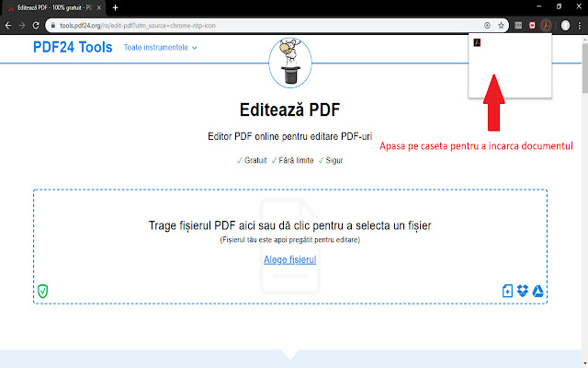
Task: Click the Acrobat icon inside the extension popup
Action: click(477, 42)
